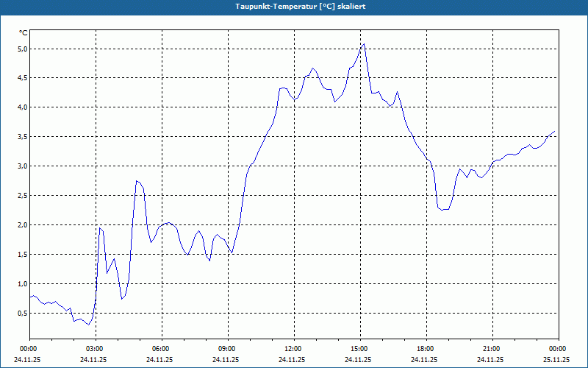
Task: Click the '5,0' y-axis label
Action: [x=23, y=49]
